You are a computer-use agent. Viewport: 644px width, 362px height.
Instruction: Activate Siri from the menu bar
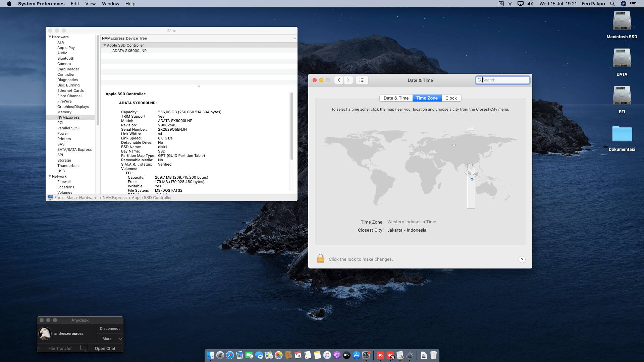(x=623, y=4)
